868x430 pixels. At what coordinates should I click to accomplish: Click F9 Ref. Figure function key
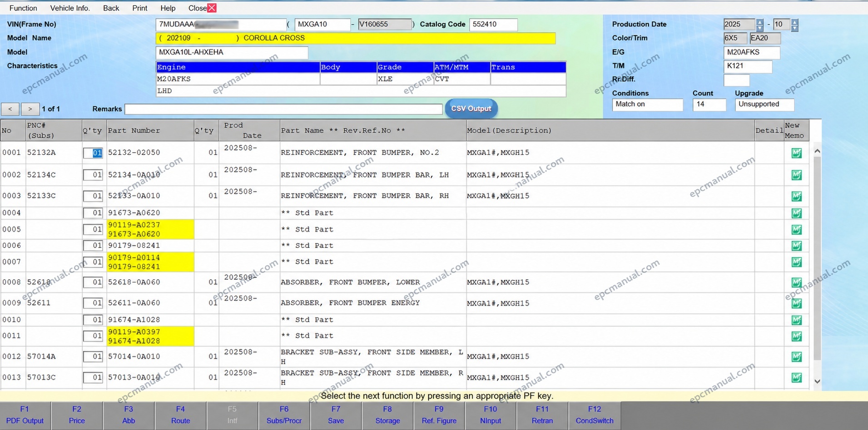[439, 415]
